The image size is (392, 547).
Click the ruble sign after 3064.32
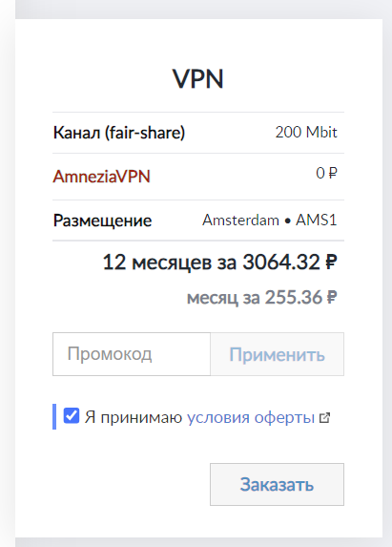click(331, 262)
